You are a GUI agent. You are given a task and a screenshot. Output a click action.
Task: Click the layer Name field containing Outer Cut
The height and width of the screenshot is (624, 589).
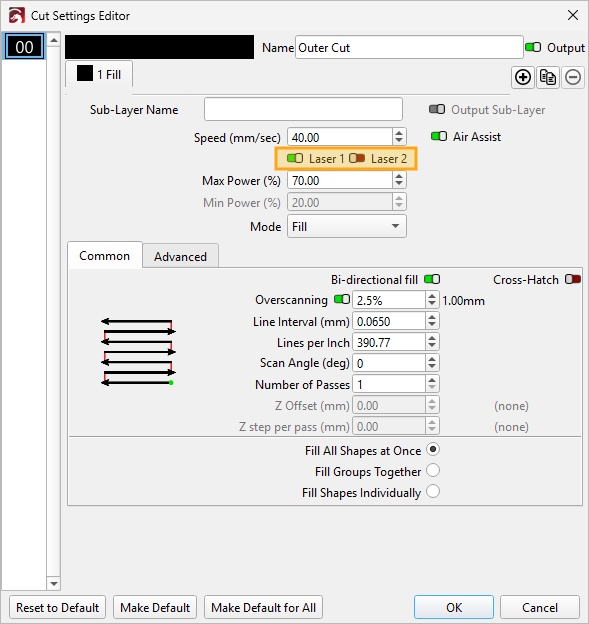409,47
